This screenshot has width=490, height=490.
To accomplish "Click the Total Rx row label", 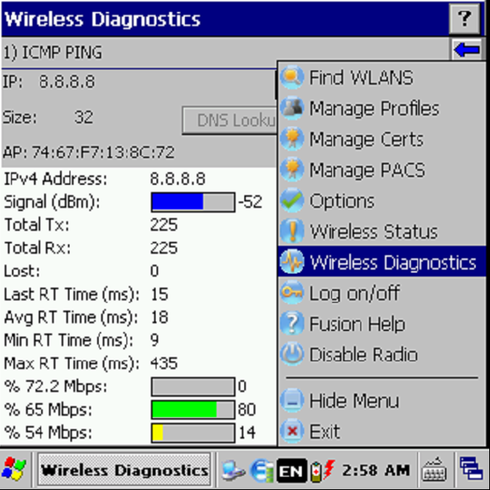I will pyautogui.click(x=37, y=248).
